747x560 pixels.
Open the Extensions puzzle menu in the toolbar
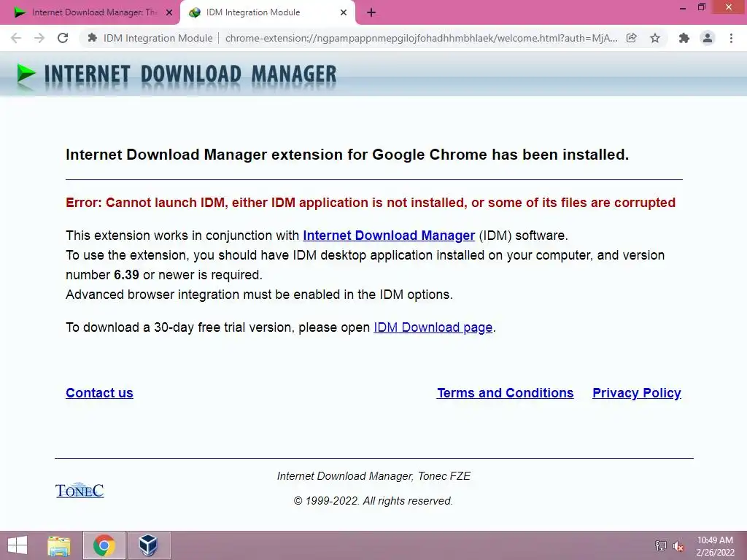(684, 38)
